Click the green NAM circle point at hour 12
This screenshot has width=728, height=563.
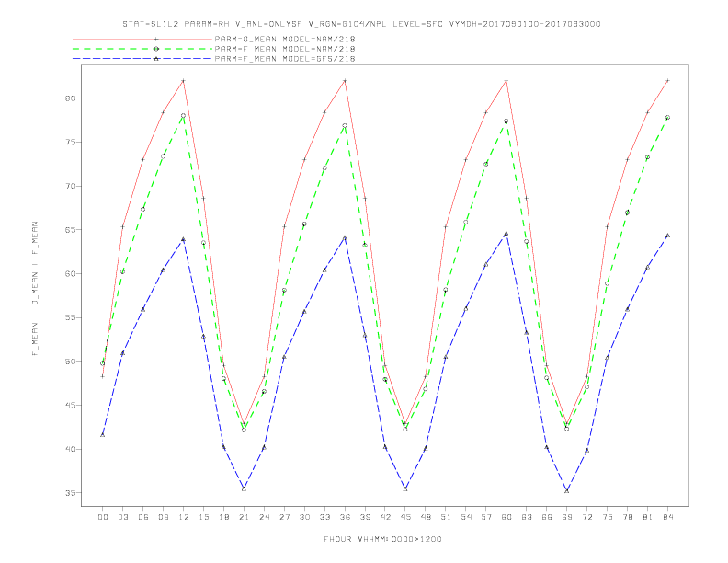pos(184,116)
